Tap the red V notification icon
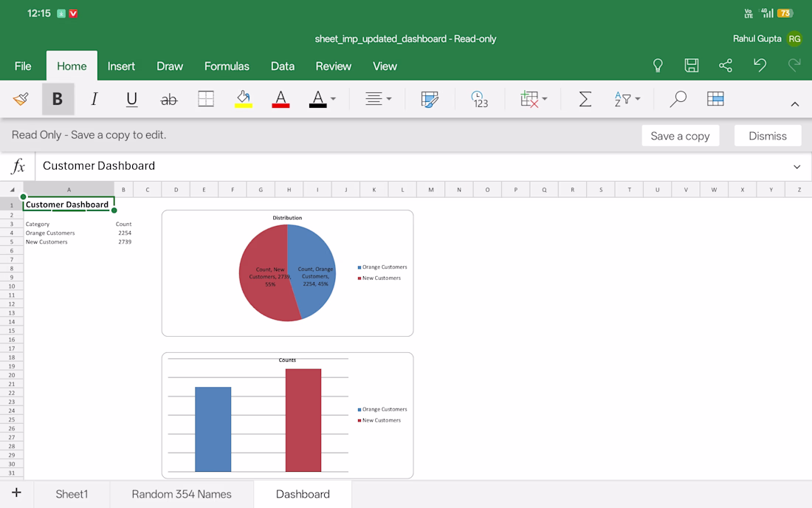 tap(73, 13)
